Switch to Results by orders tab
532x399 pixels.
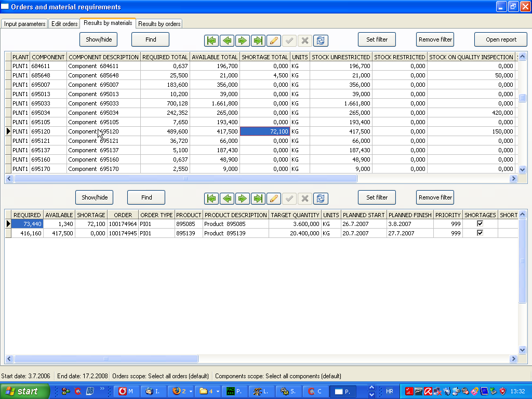click(x=159, y=24)
